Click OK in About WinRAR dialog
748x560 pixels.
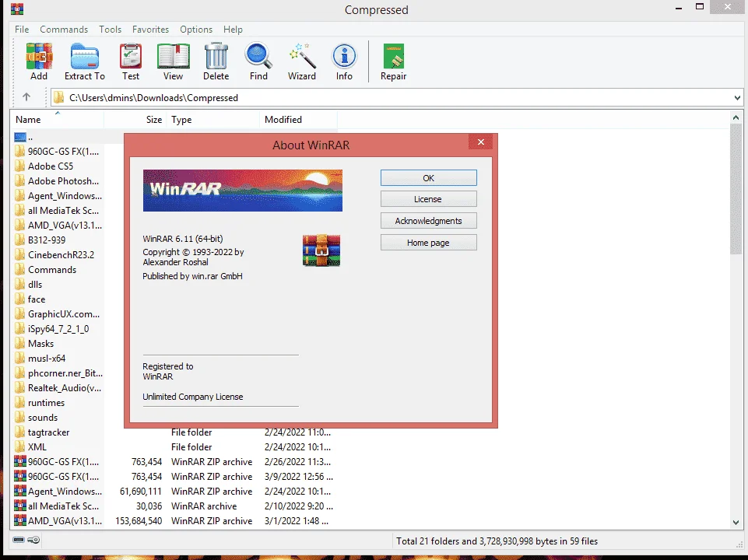428,178
